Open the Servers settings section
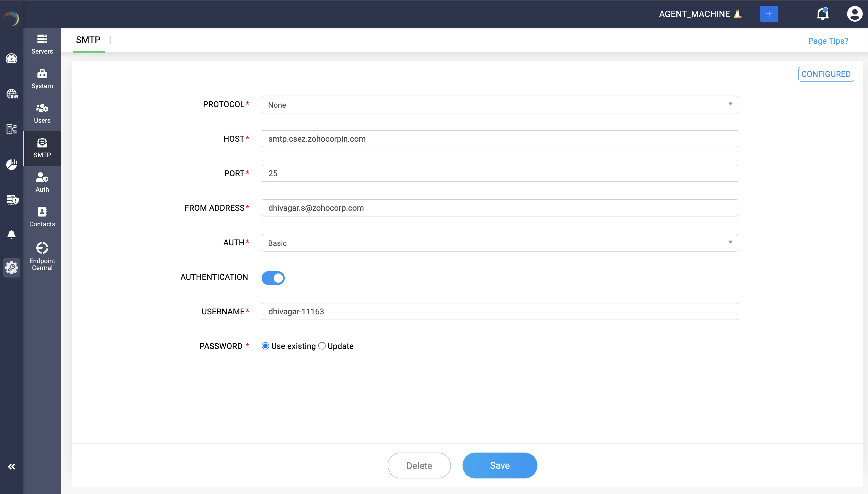Screen dimensions: 868x494 click(x=42, y=44)
